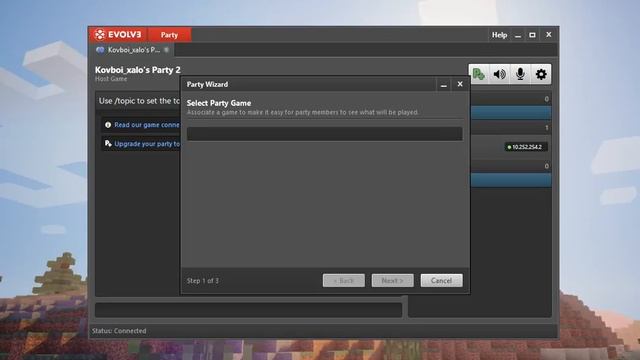Select the Kovboi_xalo's P... party tab

pos(133,50)
